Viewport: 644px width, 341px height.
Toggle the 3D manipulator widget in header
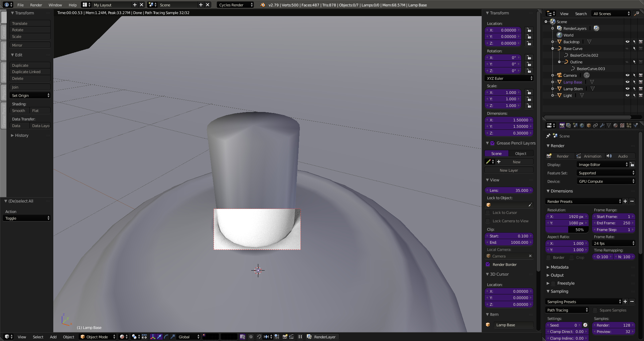coord(153,337)
